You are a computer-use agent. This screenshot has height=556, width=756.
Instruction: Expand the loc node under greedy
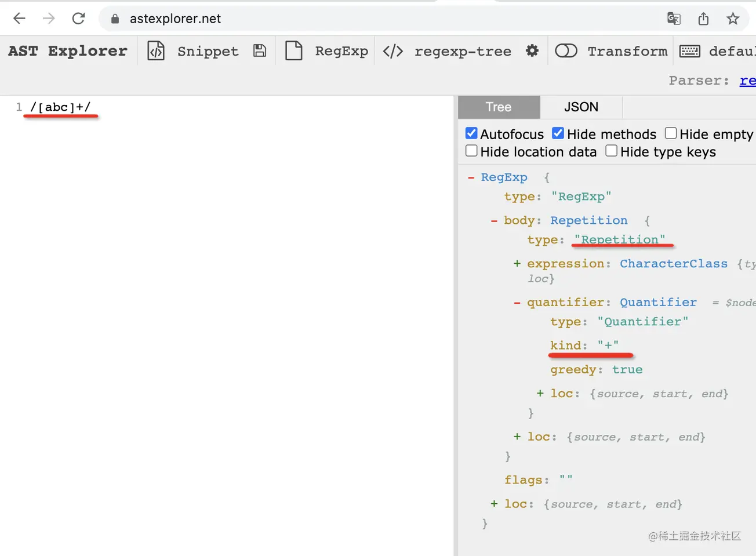[540, 394]
